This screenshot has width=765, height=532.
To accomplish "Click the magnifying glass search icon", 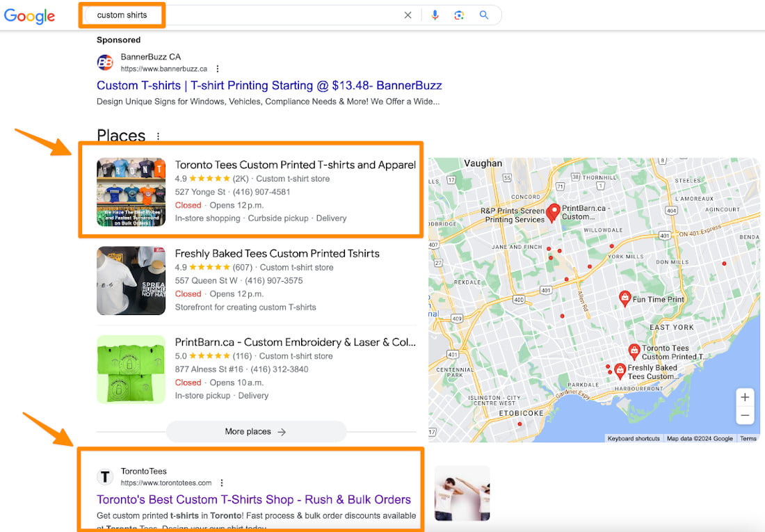I will click(x=484, y=15).
